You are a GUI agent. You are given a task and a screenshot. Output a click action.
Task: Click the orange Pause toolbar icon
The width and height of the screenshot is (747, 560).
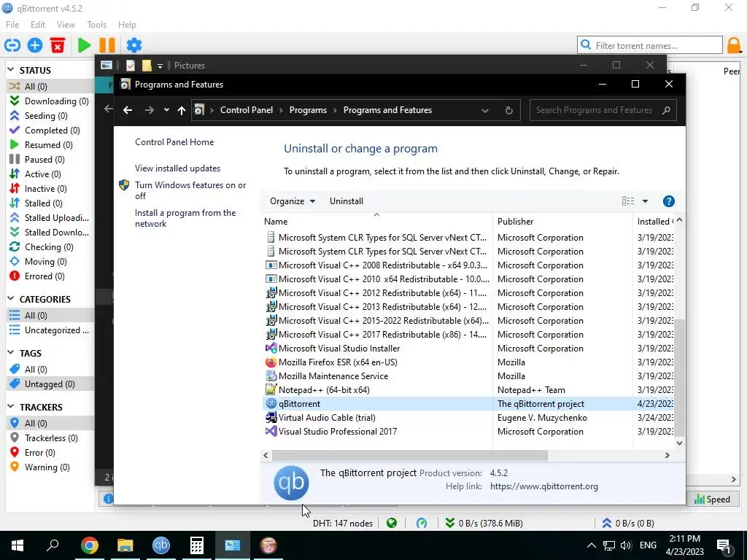107,45
